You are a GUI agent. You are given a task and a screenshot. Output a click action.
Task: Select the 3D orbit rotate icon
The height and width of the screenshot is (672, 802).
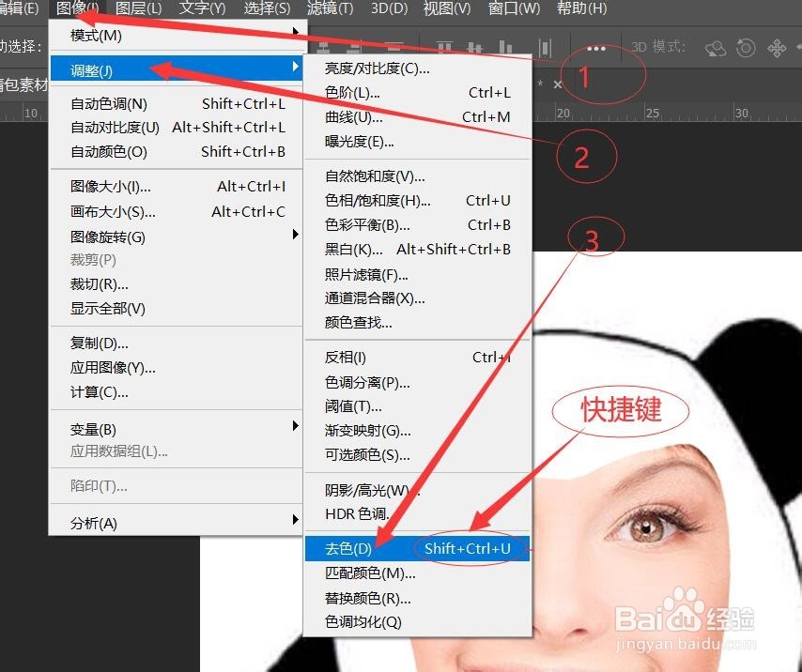716,49
